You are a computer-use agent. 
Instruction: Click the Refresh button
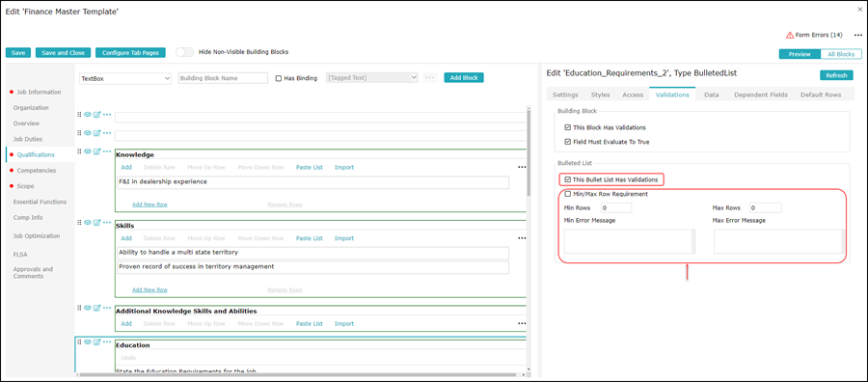pyautogui.click(x=836, y=76)
